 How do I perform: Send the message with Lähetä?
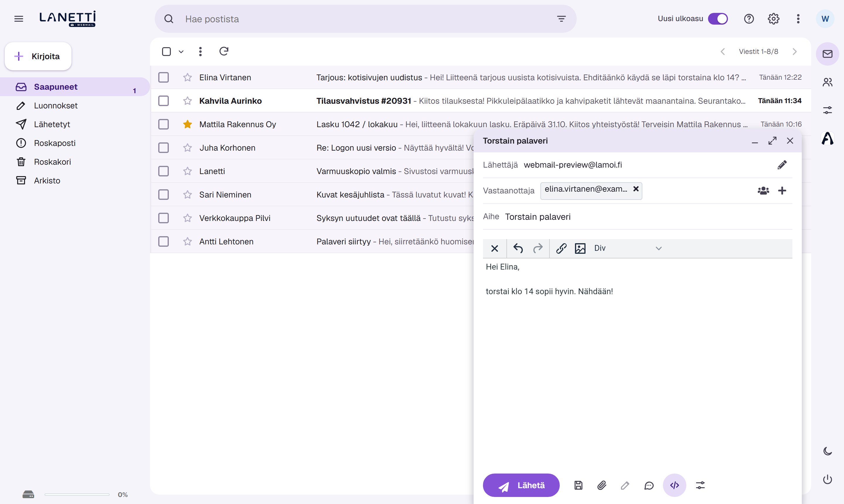(521, 485)
